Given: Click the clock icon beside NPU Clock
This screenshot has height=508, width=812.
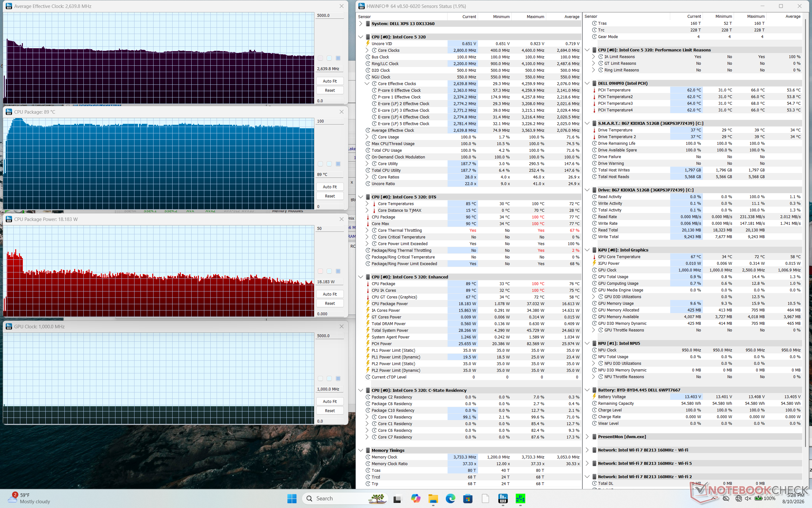Looking at the screenshot, I should coord(594,350).
